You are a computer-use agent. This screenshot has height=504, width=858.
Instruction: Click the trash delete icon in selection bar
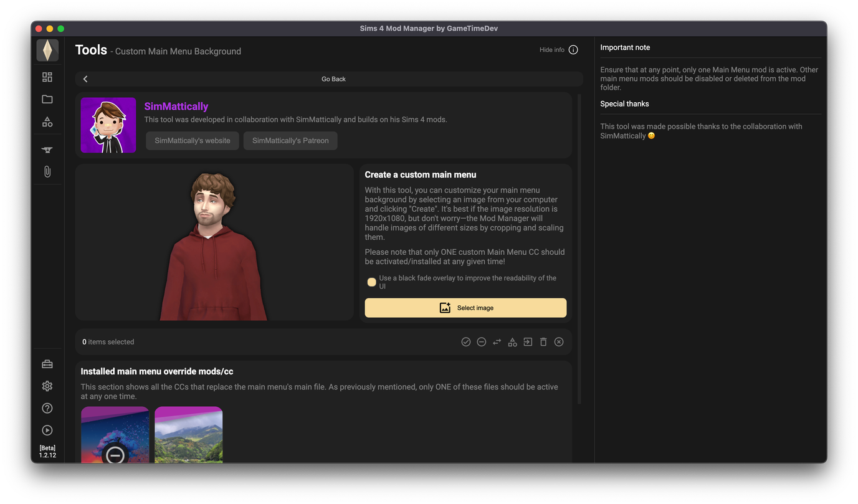click(x=543, y=342)
